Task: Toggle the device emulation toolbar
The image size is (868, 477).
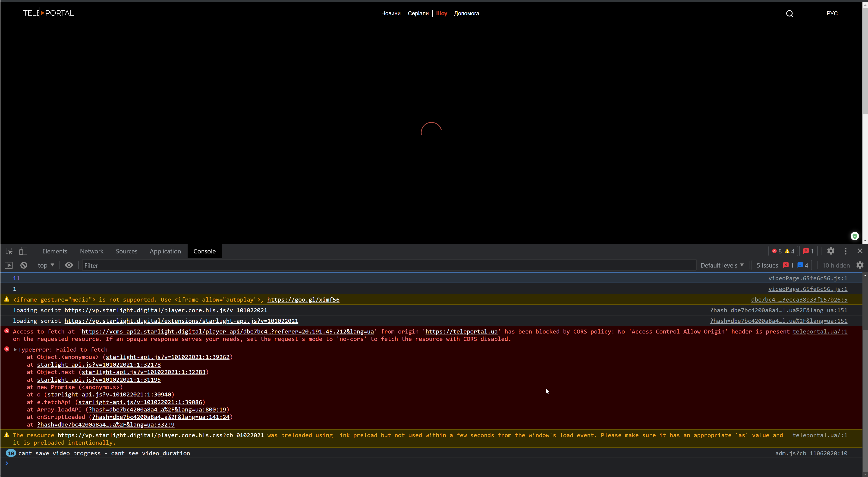Action: click(23, 251)
